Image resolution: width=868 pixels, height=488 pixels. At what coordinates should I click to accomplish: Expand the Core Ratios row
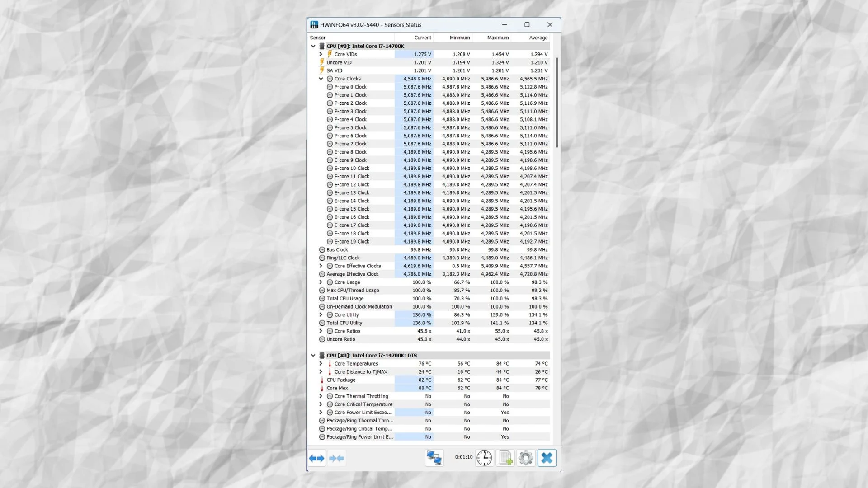click(x=321, y=331)
